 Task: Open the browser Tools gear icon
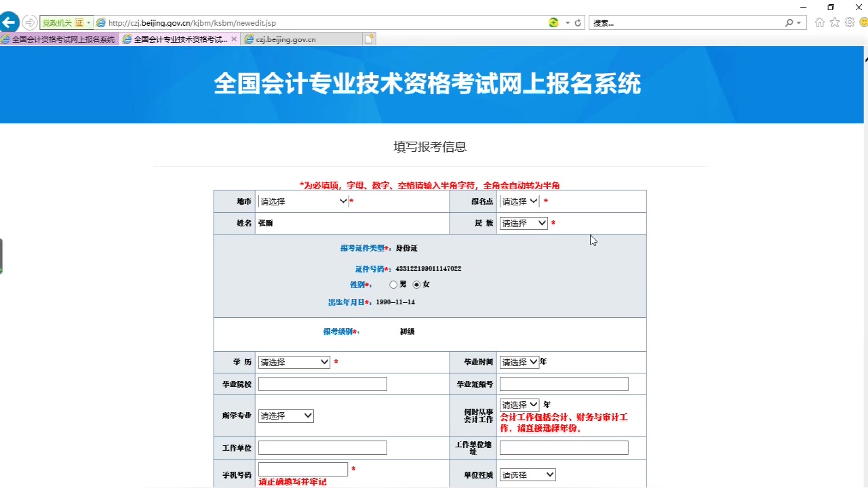(x=850, y=22)
